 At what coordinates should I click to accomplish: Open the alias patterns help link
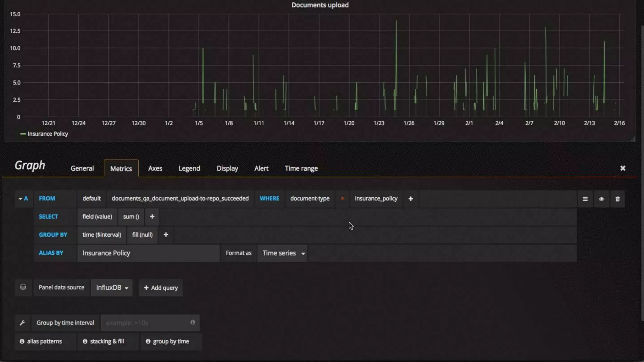click(41, 341)
